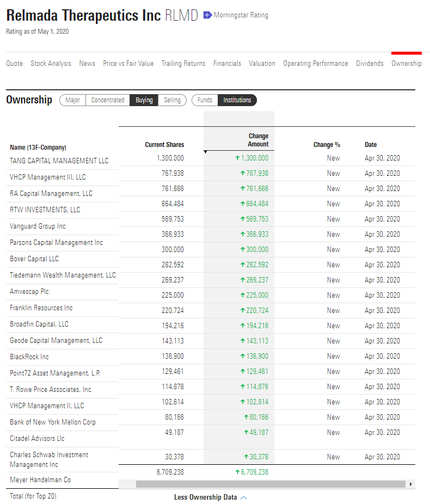This screenshot has width=430, height=504.
Task: Select the Buying filter
Action: tap(144, 100)
